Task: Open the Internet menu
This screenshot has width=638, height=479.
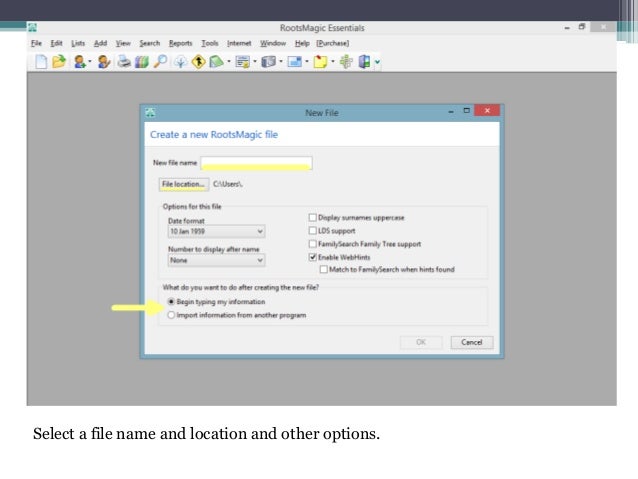Action: tap(239, 43)
